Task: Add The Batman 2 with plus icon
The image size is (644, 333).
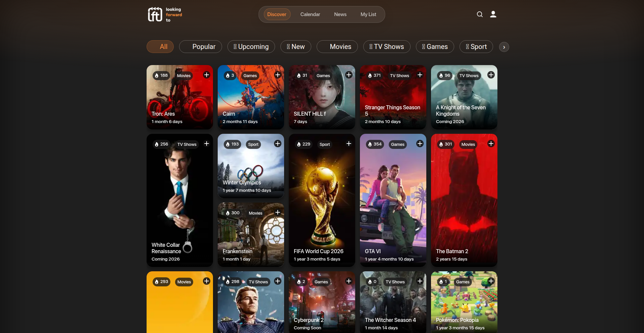Action: coord(491,144)
